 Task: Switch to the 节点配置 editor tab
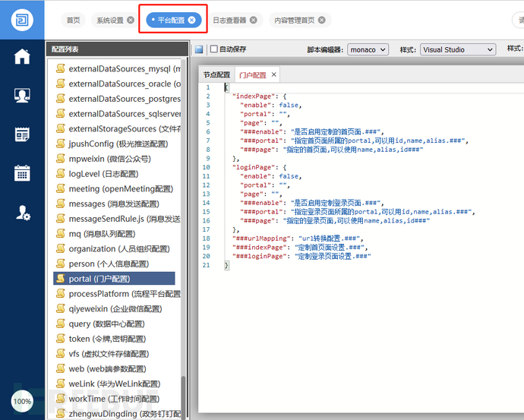[216, 74]
